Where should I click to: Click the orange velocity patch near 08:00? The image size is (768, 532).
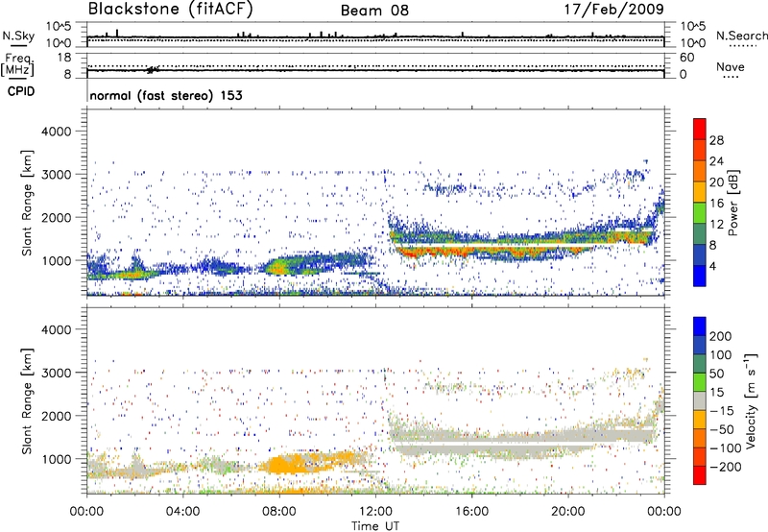pyautogui.click(x=286, y=465)
